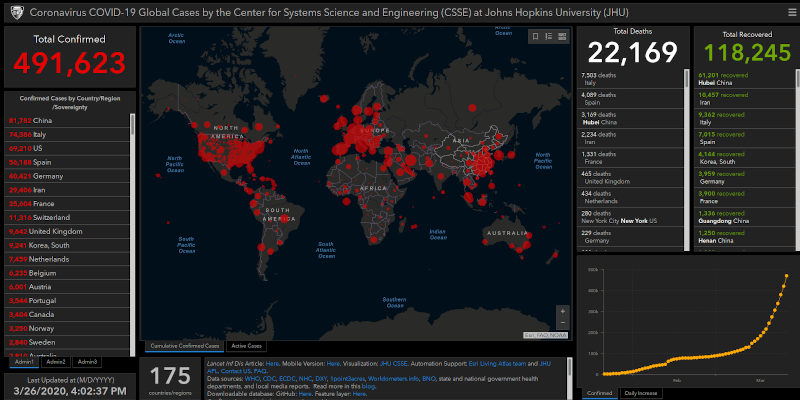Click the 175 countries/regions counter
This screenshot has width=800, height=400.
[170, 381]
